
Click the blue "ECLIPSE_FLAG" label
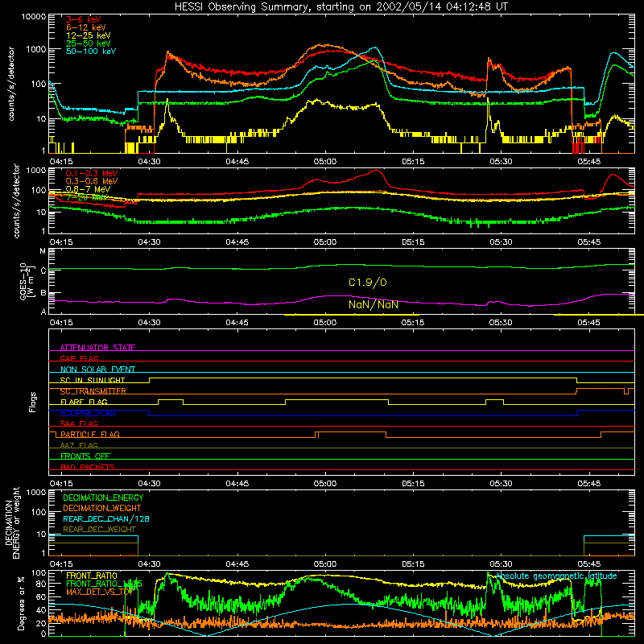[x=88, y=413]
